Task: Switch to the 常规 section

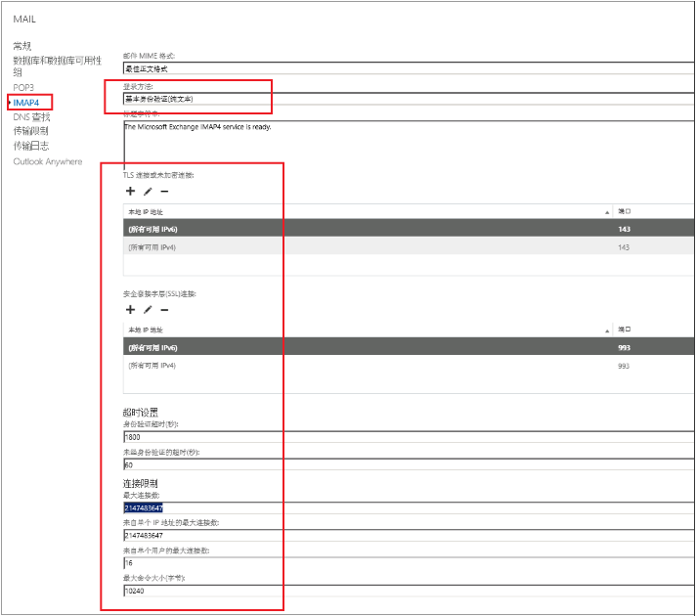Action: [22, 46]
